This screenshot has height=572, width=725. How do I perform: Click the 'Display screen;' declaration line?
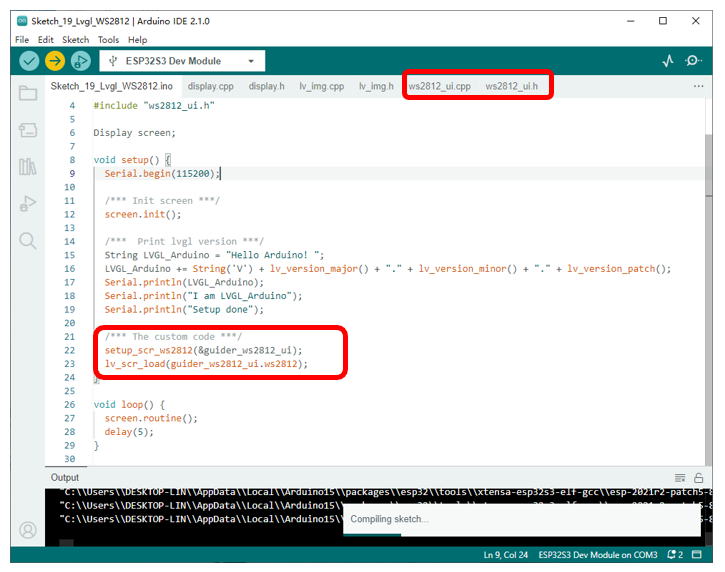coord(135,133)
